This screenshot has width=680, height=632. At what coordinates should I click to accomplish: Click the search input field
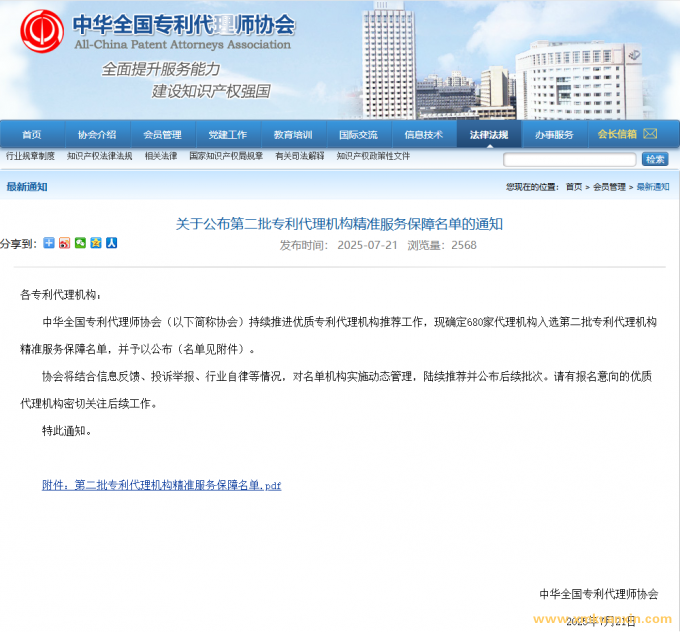coord(569,160)
